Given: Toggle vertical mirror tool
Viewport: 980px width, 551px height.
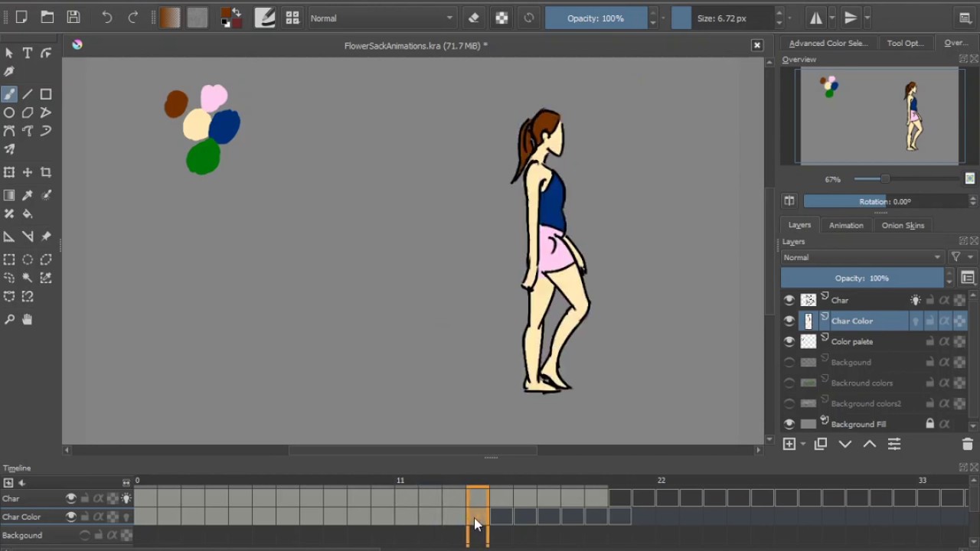Looking at the screenshot, I should click(x=851, y=18).
